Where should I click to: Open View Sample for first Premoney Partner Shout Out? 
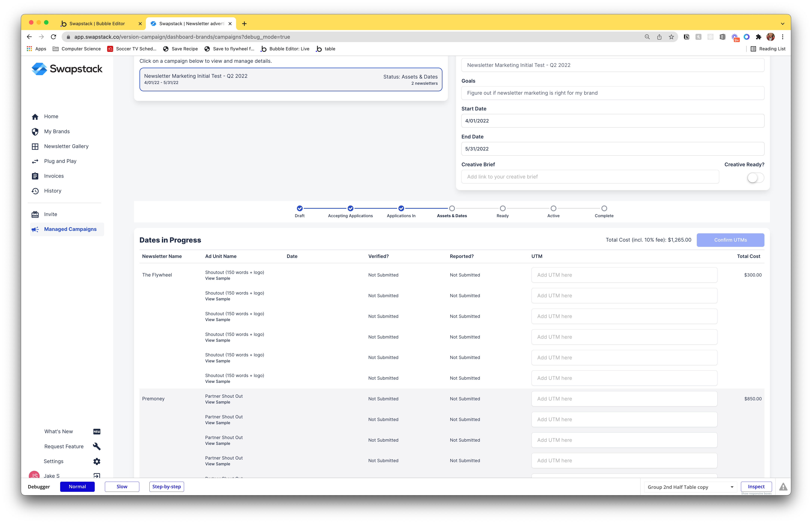coord(217,402)
